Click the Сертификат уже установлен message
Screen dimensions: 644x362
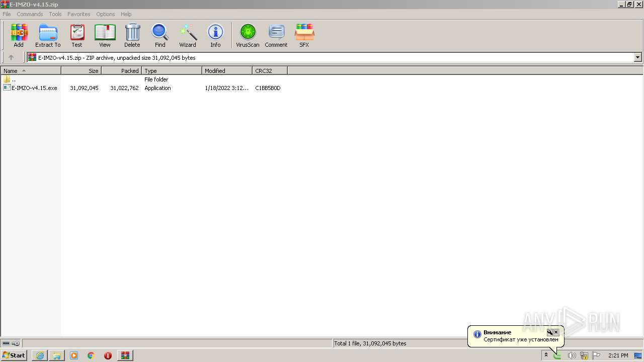click(521, 339)
